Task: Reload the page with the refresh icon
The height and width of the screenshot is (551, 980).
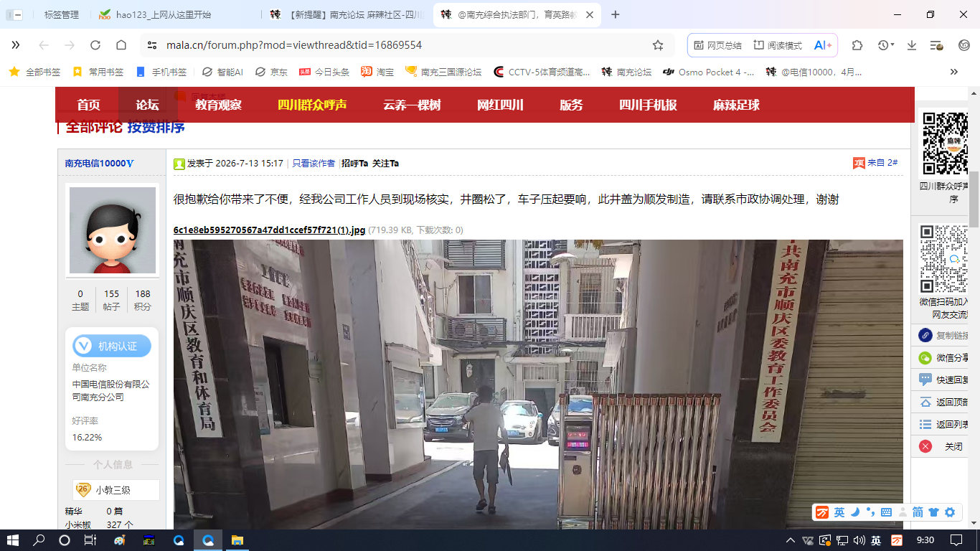Action: point(95,45)
